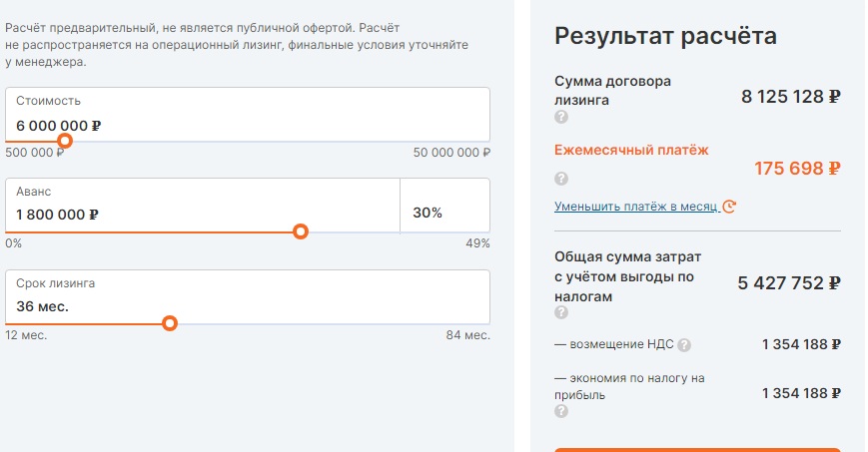Click the Аванс amount field 1 800 000 ₽
This screenshot has width=868, height=452.
[x=203, y=206]
